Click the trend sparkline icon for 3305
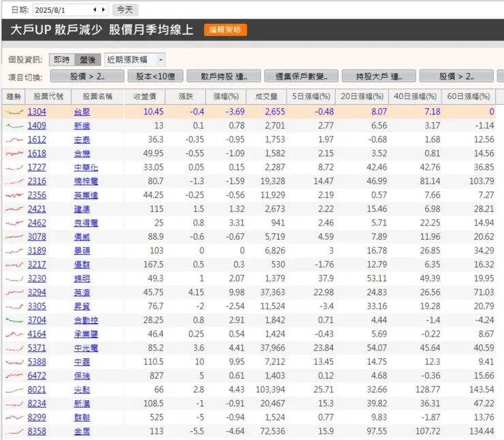Viewport: 504px width, 440px height. click(x=14, y=307)
